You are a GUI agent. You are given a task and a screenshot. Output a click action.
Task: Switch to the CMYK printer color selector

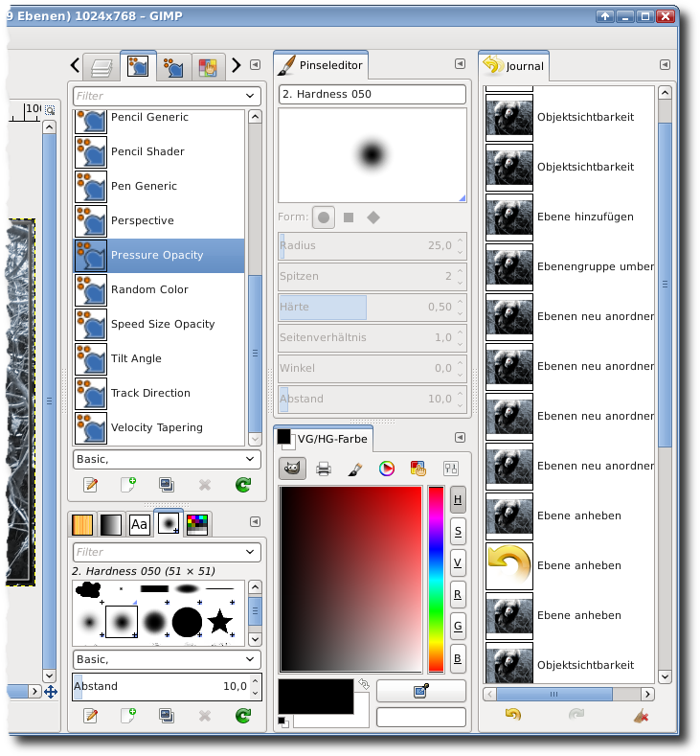pos(324,469)
